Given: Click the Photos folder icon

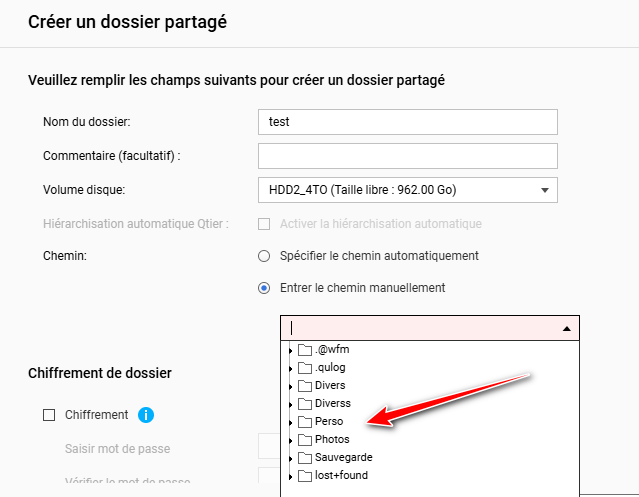Looking at the screenshot, I should coord(305,440).
